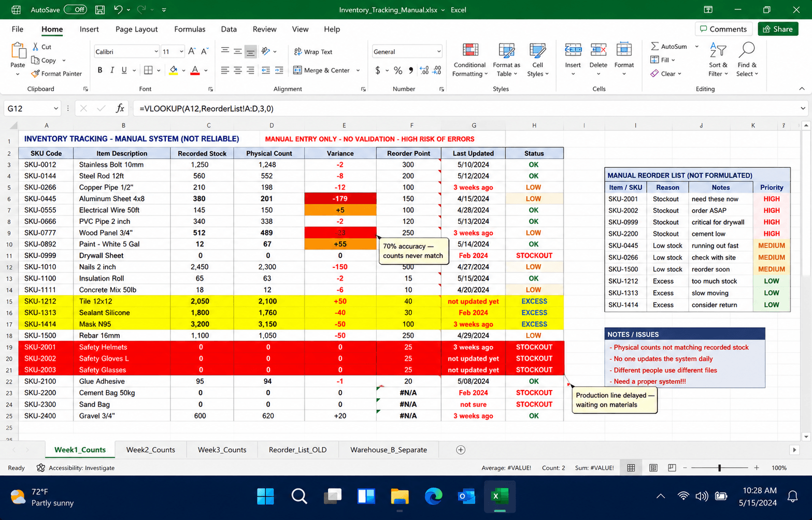Open Sort & Filter
The image size is (812, 520).
pyautogui.click(x=718, y=60)
